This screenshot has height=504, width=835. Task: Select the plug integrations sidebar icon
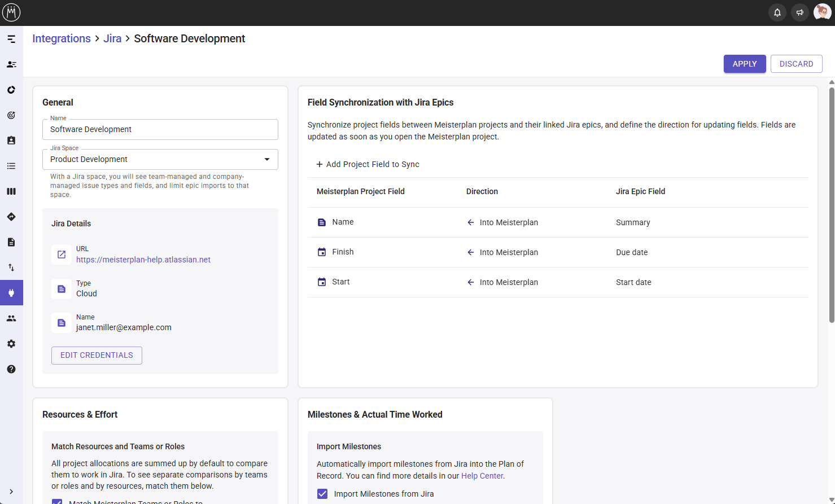pyautogui.click(x=11, y=293)
